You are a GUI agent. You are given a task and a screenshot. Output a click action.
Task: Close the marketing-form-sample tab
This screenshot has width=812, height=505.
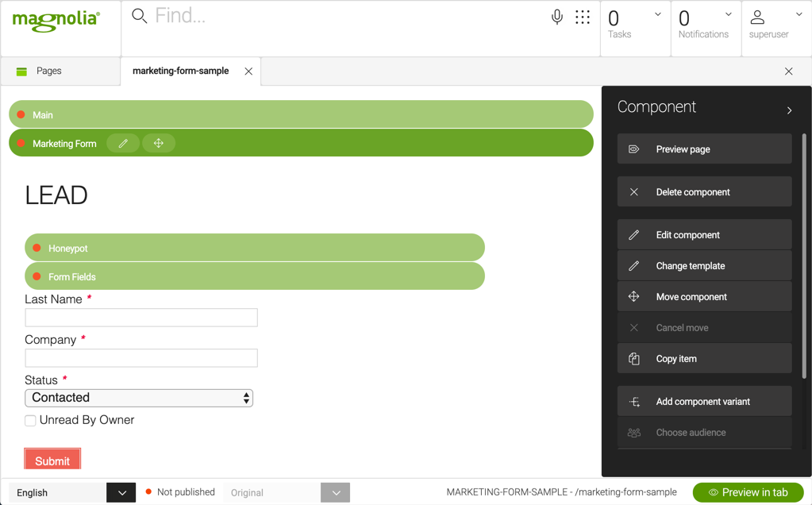coord(248,71)
